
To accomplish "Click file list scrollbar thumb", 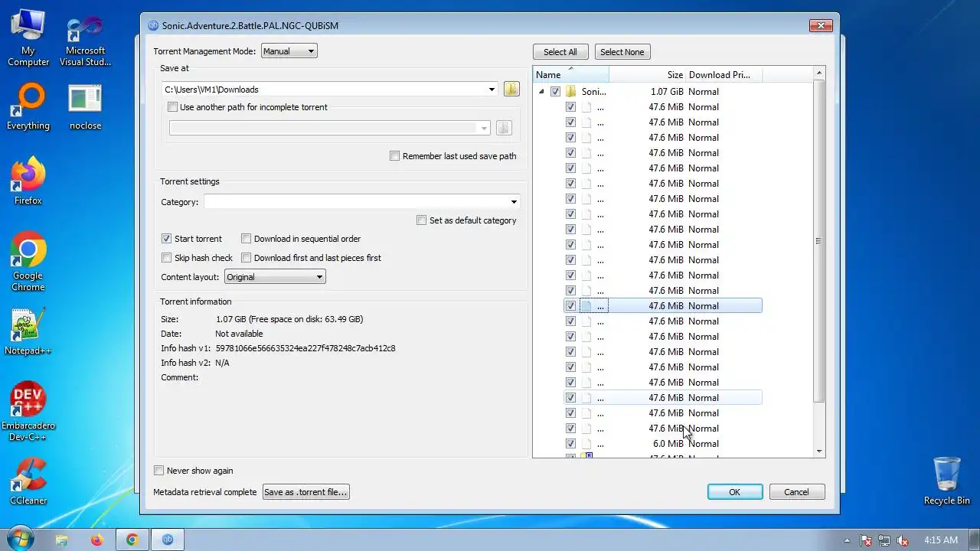I will 819,241.
